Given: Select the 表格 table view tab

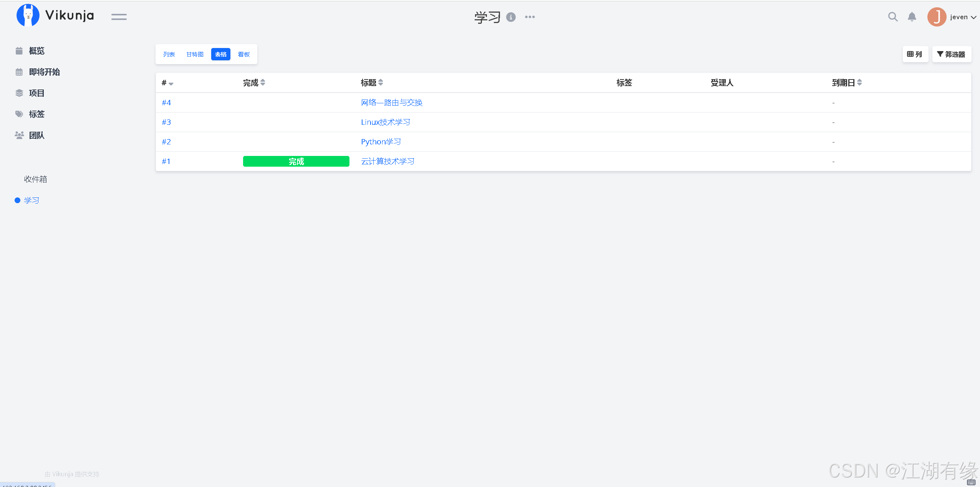Looking at the screenshot, I should pyautogui.click(x=221, y=54).
